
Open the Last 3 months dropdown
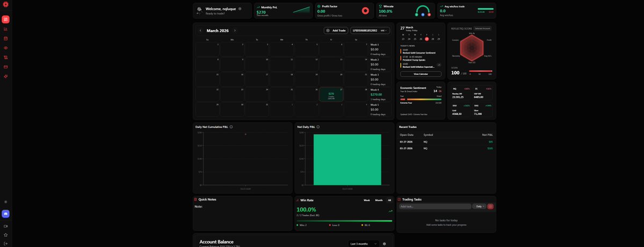point(364,244)
